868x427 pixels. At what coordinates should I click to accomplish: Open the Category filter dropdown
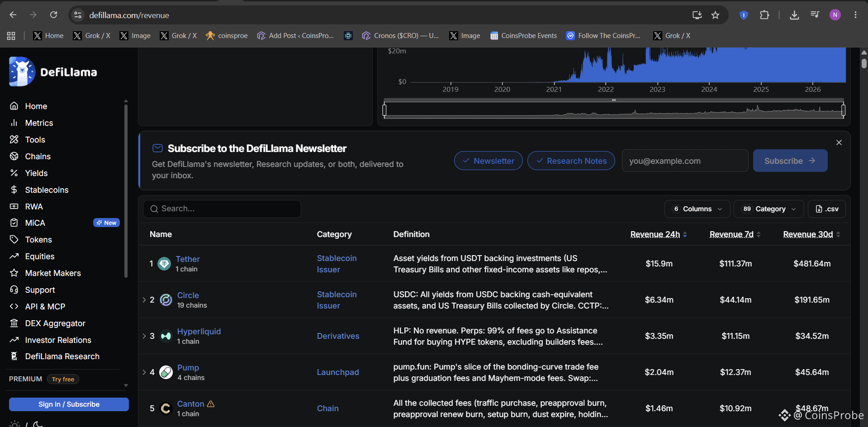(x=768, y=209)
